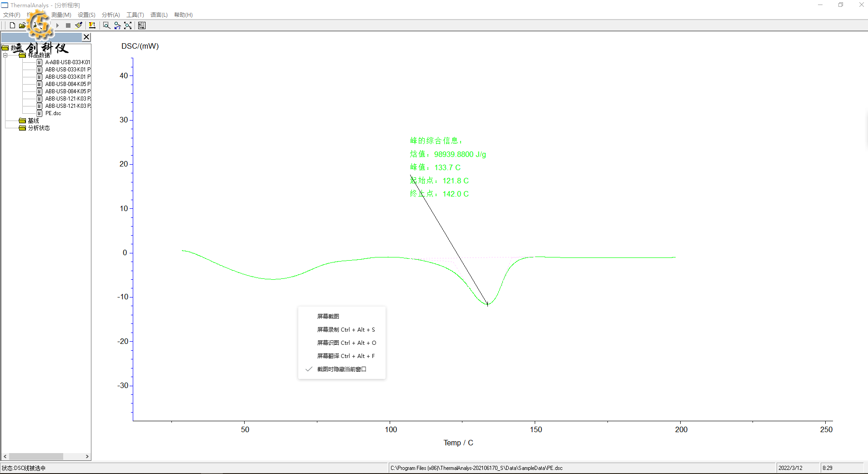Viewport: 868px width, 474px height.
Task: Close the left data panel
Action: [86, 37]
